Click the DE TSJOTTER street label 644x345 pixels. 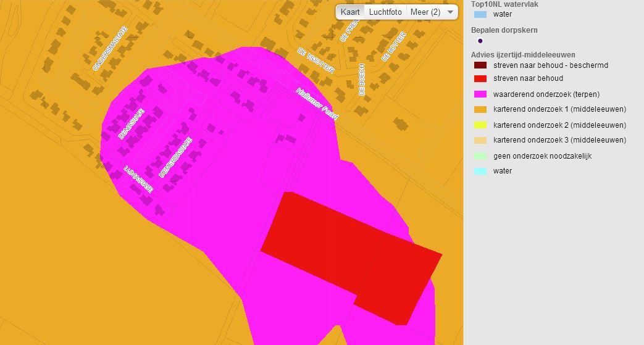(x=316, y=60)
